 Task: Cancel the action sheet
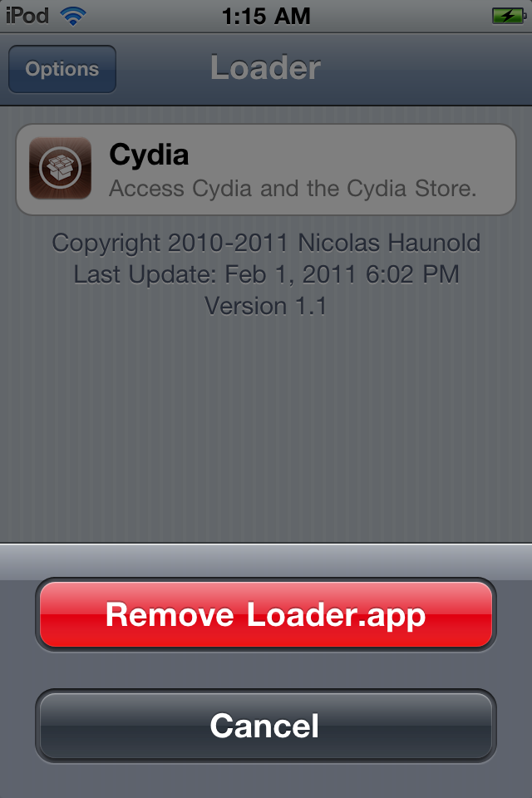point(266,726)
